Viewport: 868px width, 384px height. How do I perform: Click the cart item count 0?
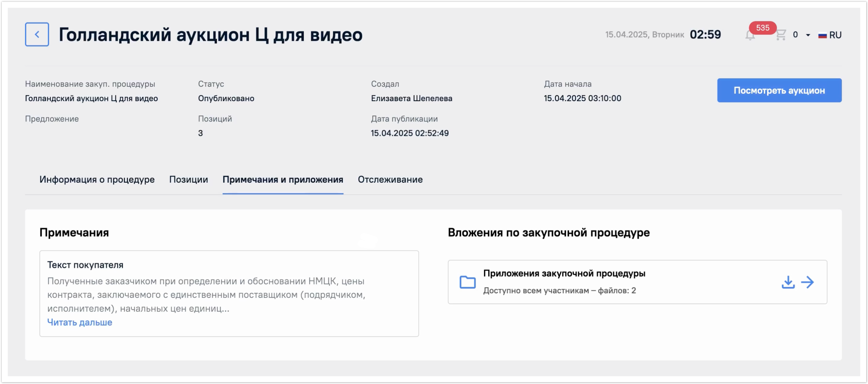tap(795, 35)
